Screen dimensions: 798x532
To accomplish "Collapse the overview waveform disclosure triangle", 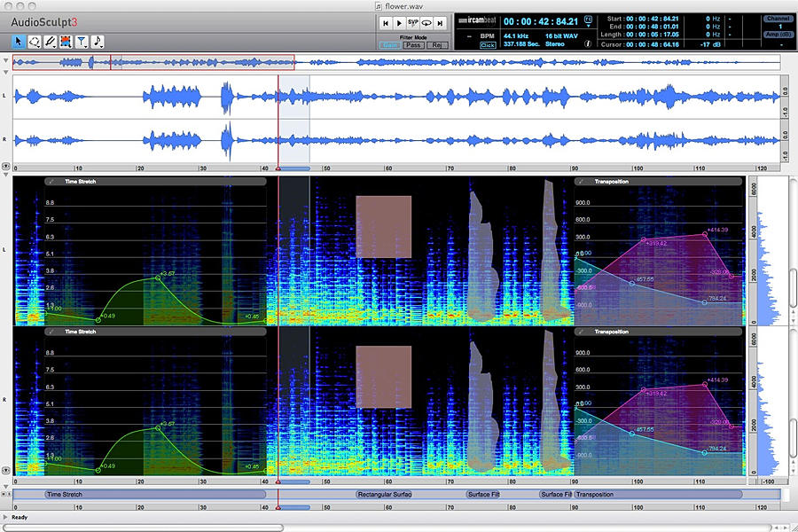I will [x=5, y=60].
